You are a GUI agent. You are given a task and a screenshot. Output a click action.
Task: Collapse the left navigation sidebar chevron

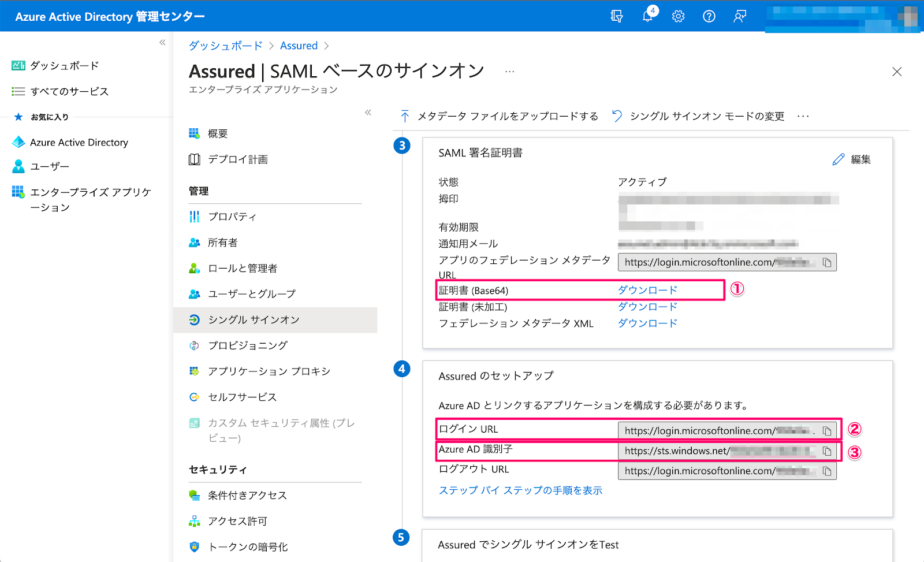162,42
